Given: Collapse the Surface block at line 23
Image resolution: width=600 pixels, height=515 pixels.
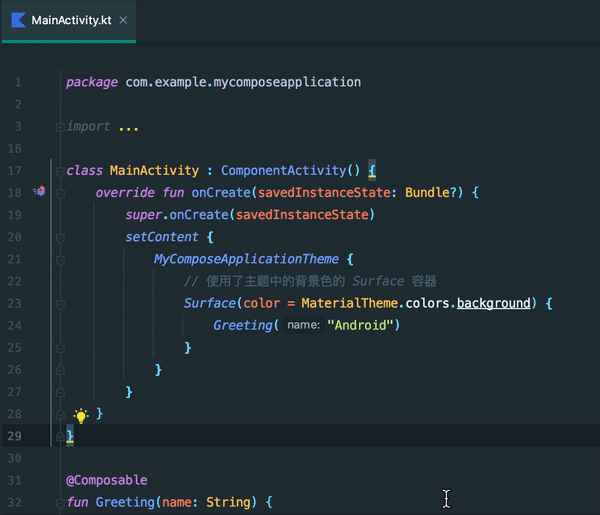Looking at the screenshot, I should click(x=60, y=305).
